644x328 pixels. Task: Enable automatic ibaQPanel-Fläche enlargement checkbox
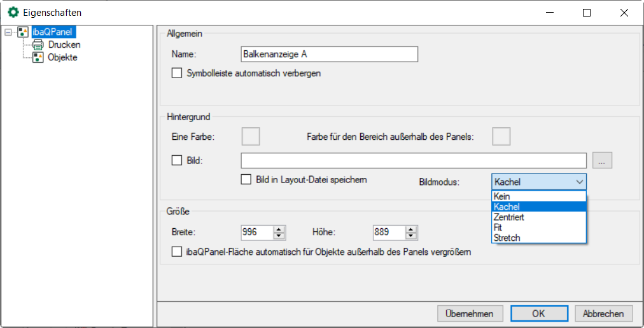tap(177, 252)
